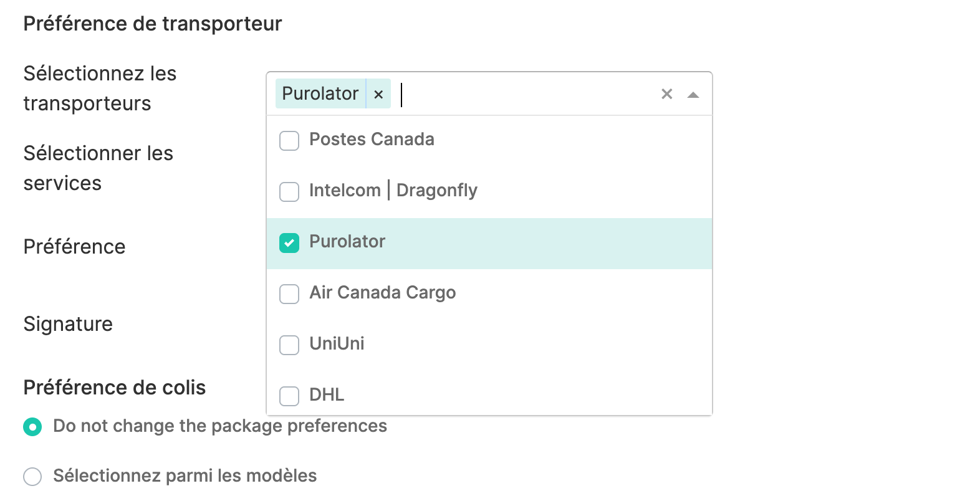This screenshot has height=496, width=980.
Task: Select the Postes Canada option label
Action: [x=372, y=139]
